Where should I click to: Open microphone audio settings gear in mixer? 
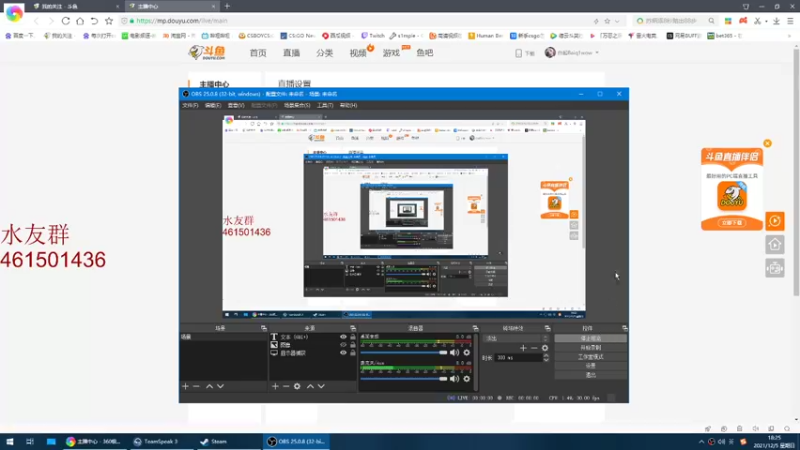click(x=466, y=379)
